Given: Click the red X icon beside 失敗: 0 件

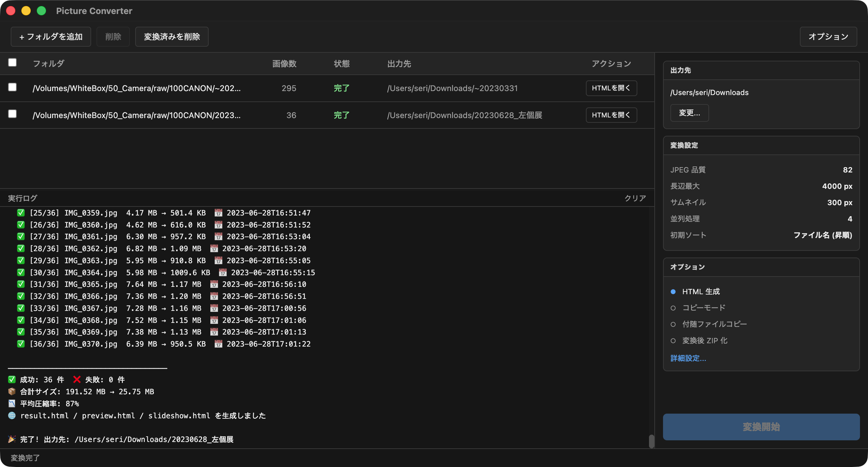Looking at the screenshot, I should point(77,380).
